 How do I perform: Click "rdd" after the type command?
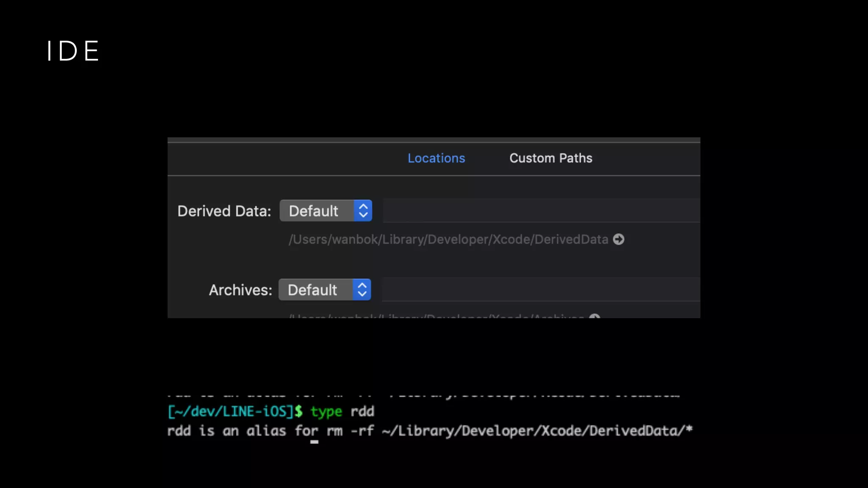click(x=362, y=411)
